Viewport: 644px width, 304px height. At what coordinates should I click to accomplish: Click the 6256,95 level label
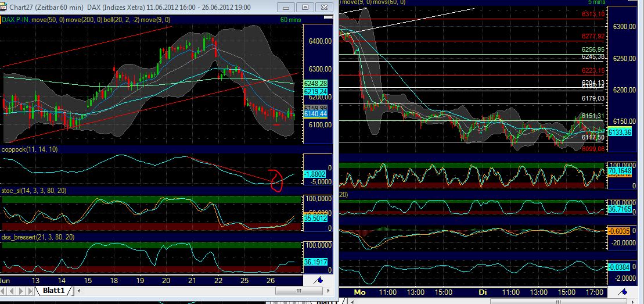click(x=593, y=49)
